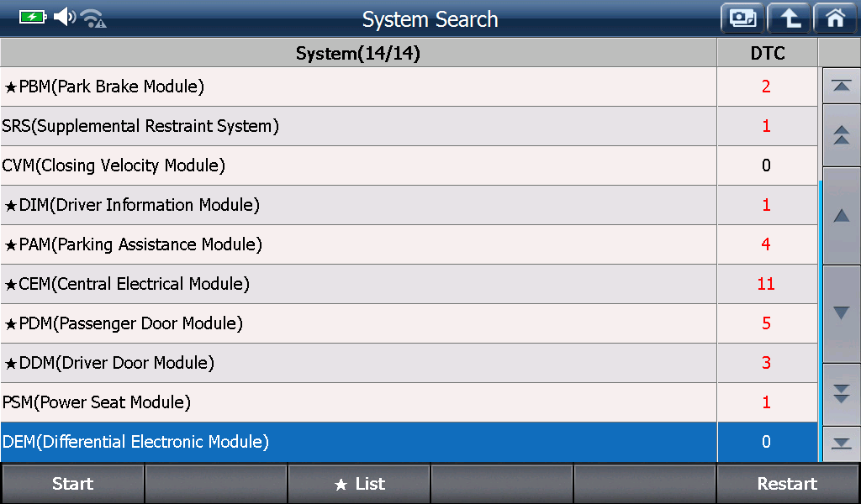Check the battery charging indicator
This screenshot has height=504, width=861.
pyautogui.click(x=33, y=18)
